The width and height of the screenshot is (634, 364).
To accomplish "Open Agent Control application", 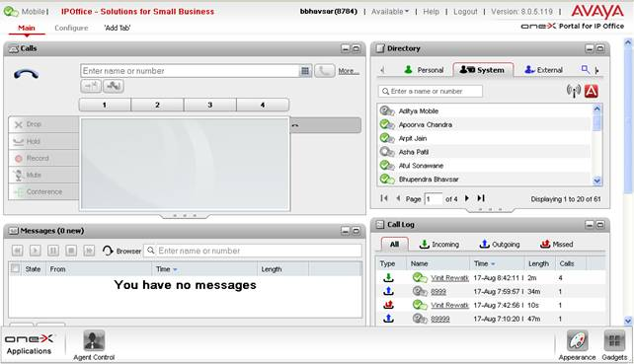I will [94, 345].
